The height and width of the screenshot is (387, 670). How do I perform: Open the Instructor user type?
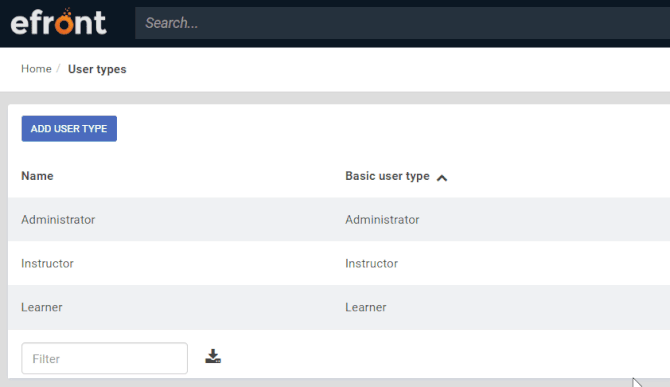tap(47, 264)
